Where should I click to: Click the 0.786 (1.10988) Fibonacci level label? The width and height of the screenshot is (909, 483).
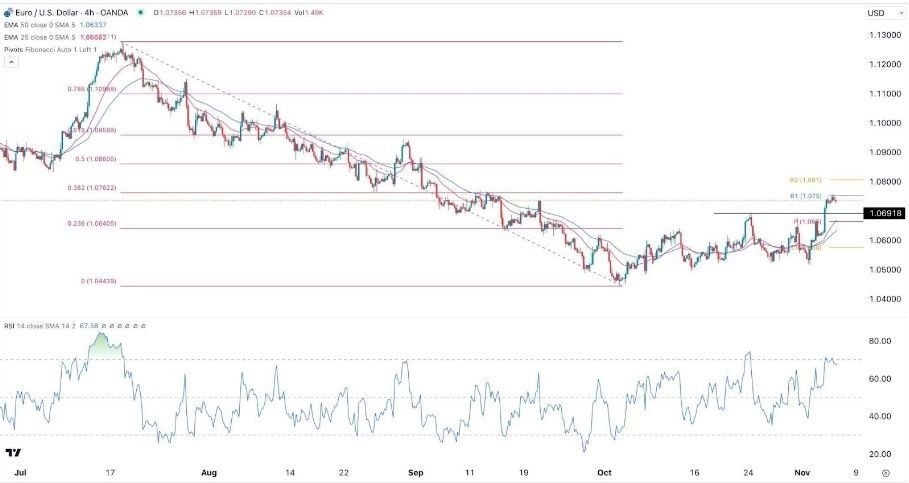[x=92, y=89]
